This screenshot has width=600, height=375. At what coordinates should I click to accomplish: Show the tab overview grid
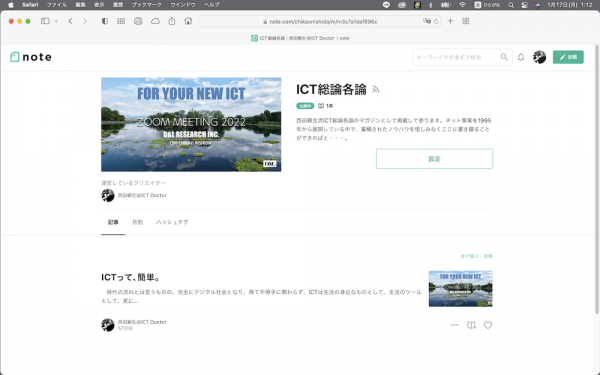[466, 21]
